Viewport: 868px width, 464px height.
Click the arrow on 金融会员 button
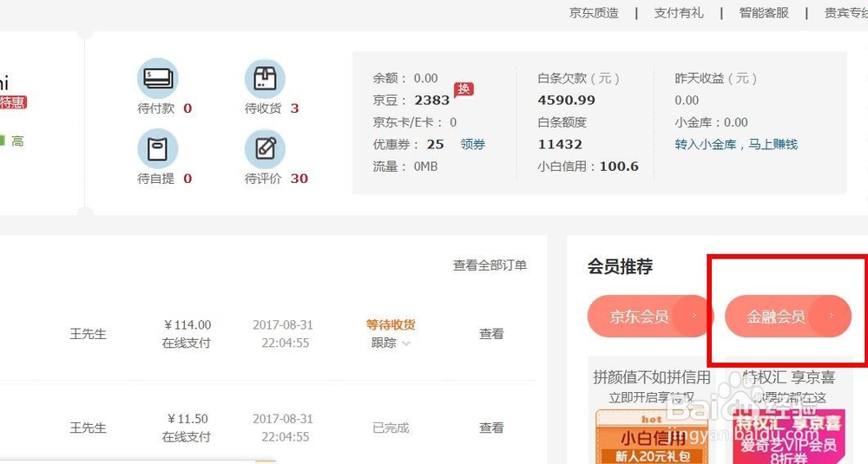point(831,316)
